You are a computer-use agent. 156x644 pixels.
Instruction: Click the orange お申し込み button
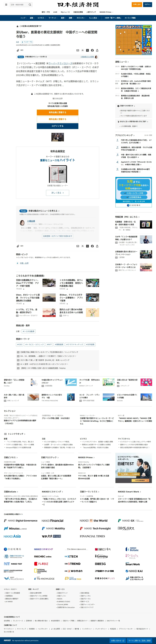[137, 4]
